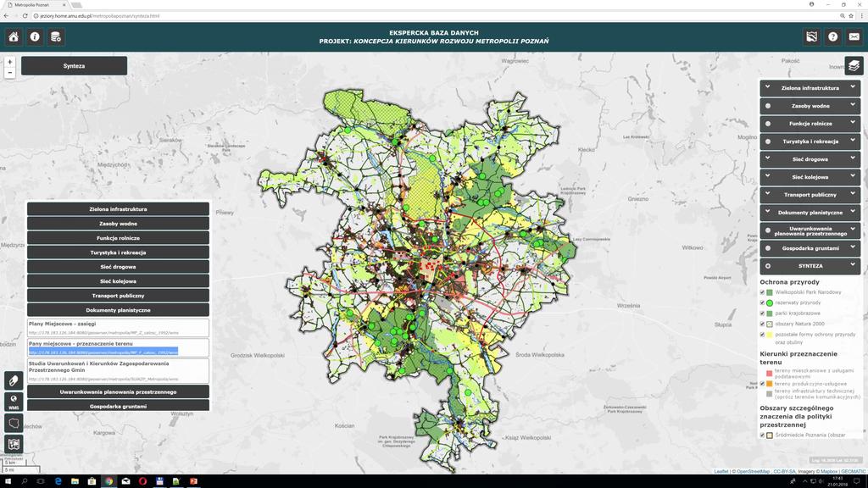This screenshot has width=868, height=488.
Task: Uncheck parki krajobrazowe layer
Action: pyautogui.click(x=762, y=313)
